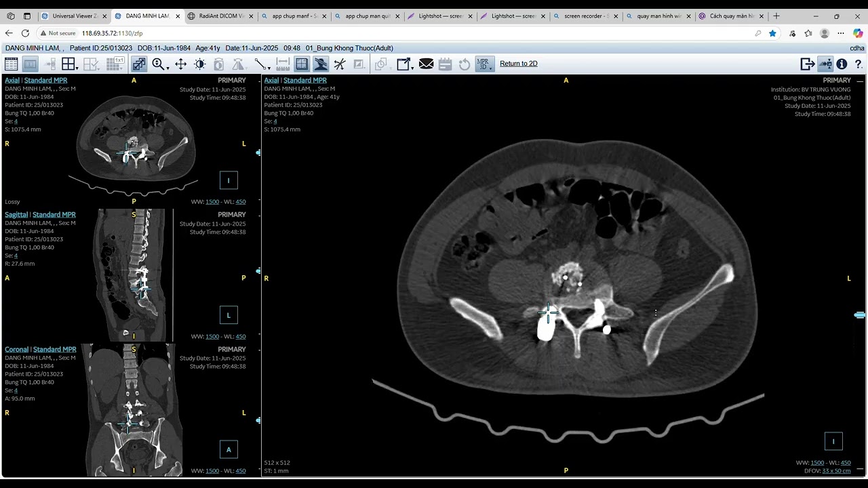Click the I orientation box in axial pane
Screen dimensions: 868x488
pyautogui.click(x=229, y=180)
